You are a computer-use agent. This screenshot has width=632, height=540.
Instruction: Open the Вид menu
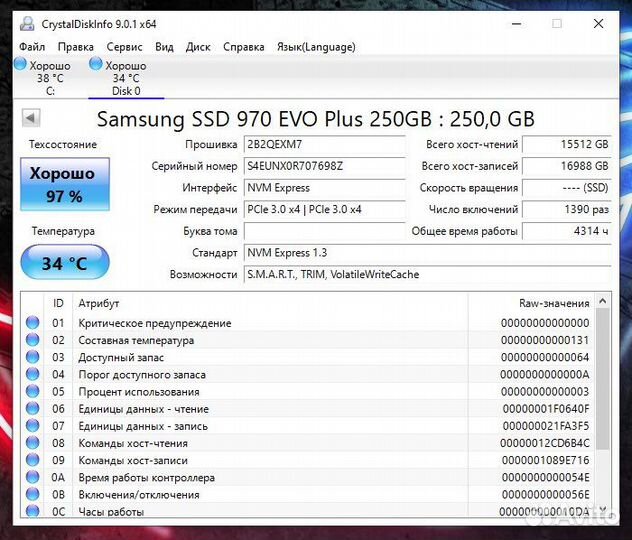tap(164, 47)
